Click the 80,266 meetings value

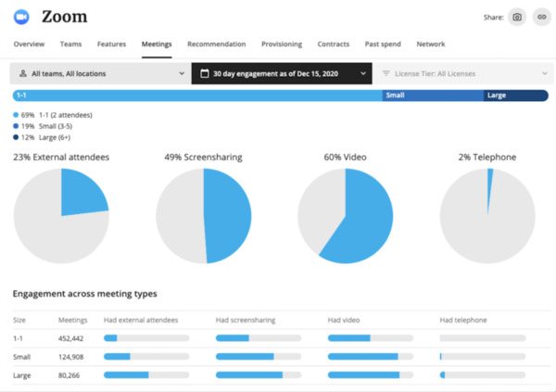pos(69,375)
